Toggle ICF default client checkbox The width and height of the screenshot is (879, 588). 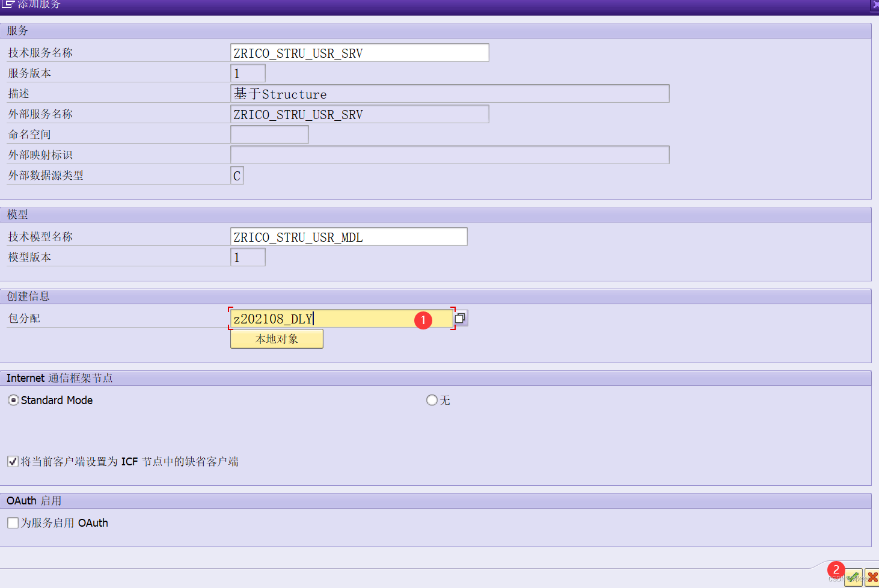[13, 461]
